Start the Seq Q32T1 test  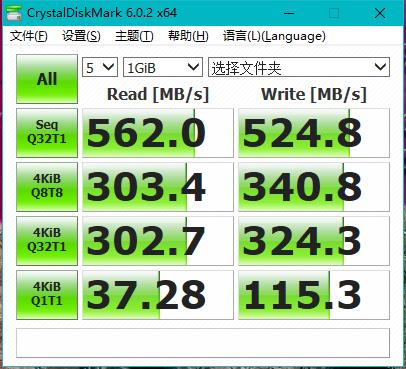pyautogui.click(x=47, y=133)
